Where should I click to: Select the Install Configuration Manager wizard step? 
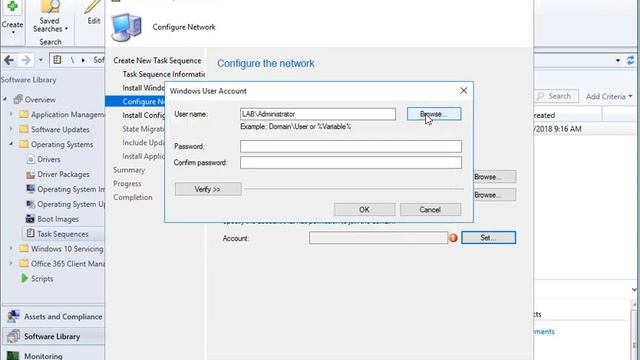coord(143,116)
